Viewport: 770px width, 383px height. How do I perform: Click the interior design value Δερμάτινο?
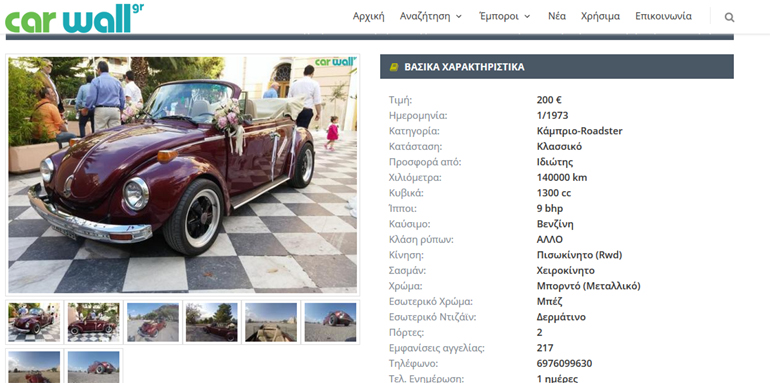(x=561, y=317)
